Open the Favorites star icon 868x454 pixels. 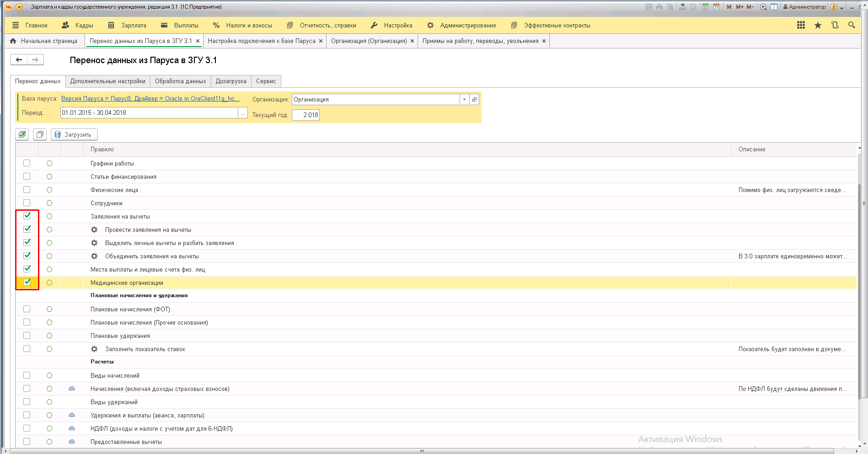pyautogui.click(x=818, y=25)
